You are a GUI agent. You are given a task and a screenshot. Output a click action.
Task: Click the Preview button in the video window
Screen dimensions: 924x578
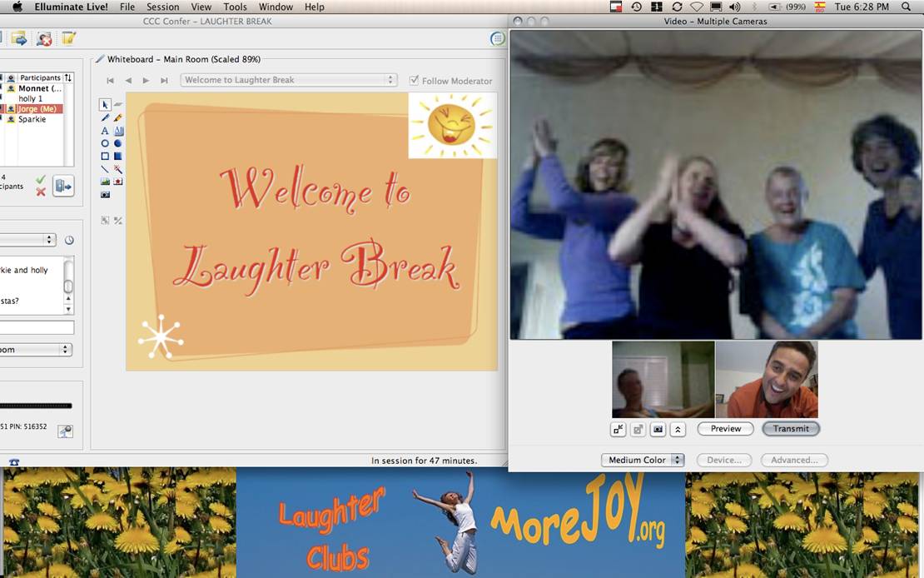point(725,429)
